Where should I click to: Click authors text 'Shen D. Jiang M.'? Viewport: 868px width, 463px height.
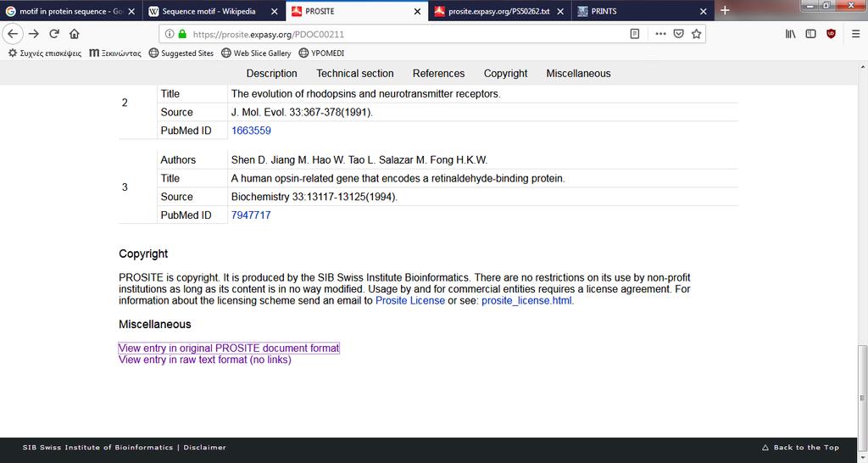(x=269, y=160)
